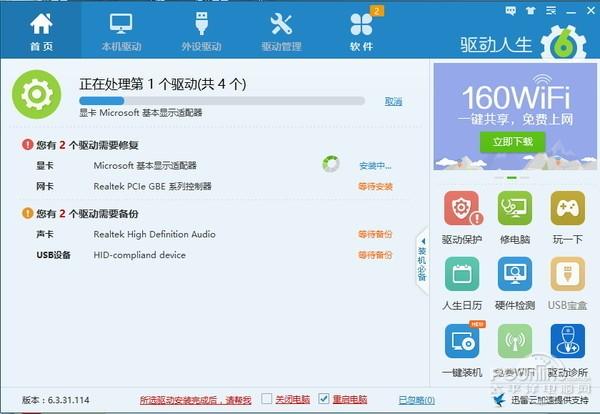The height and width of the screenshot is (414, 600).
Task: Select the HID-compliand device row
Action: [x=214, y=255]
